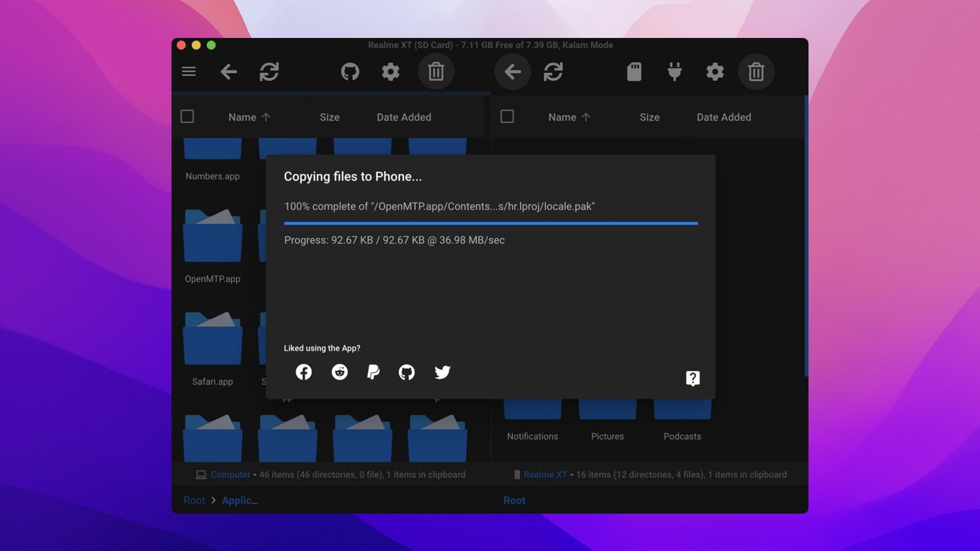Screen dimensions: 980x551
Task: Open the GitHub icon in the dialog
Action: pos(407,372)
